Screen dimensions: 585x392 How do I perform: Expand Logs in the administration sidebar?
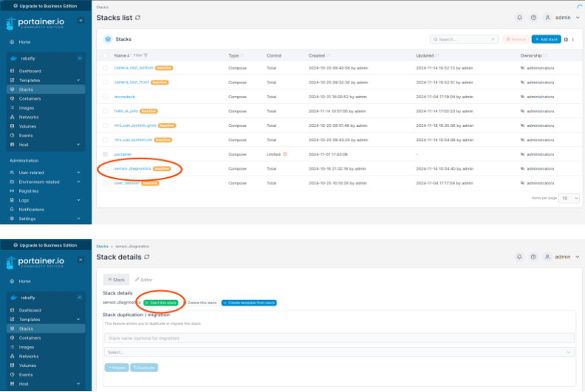point(78,200)
